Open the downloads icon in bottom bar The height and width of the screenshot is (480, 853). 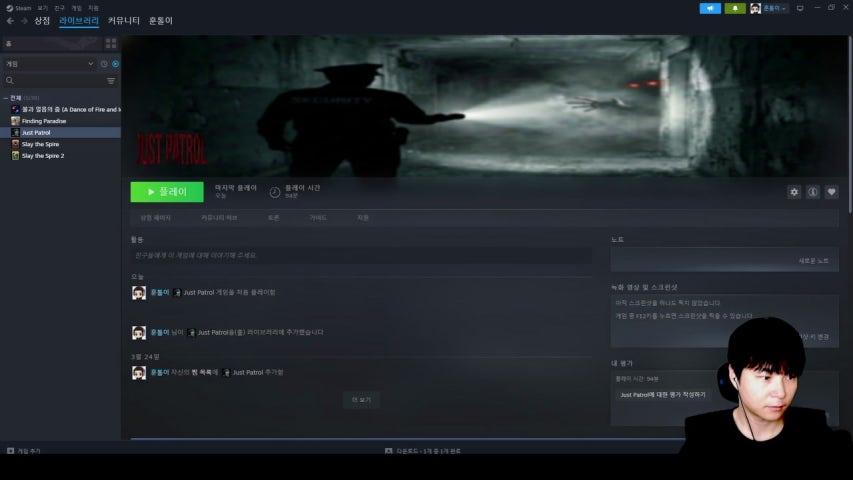(388, 451)
